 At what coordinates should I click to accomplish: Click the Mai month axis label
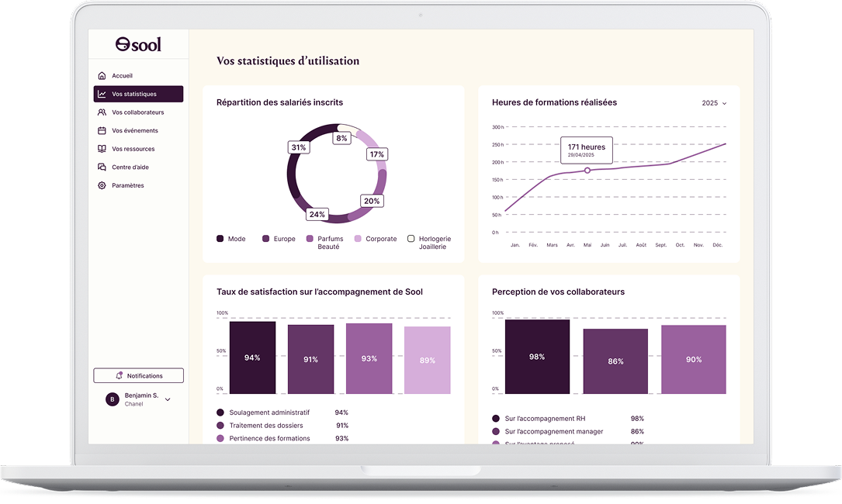587,245
